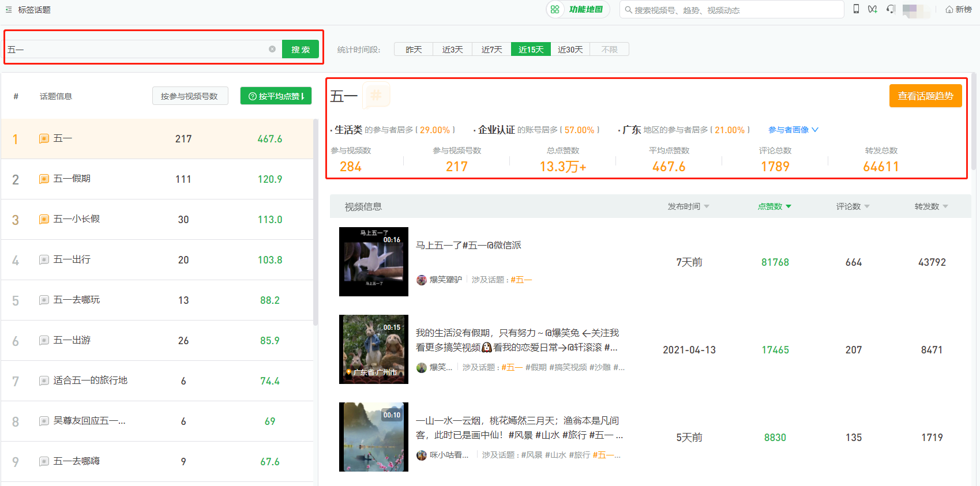Click the green 搜索 button
The width and height of the screenshot is (980, 486).
pos(301,49)
